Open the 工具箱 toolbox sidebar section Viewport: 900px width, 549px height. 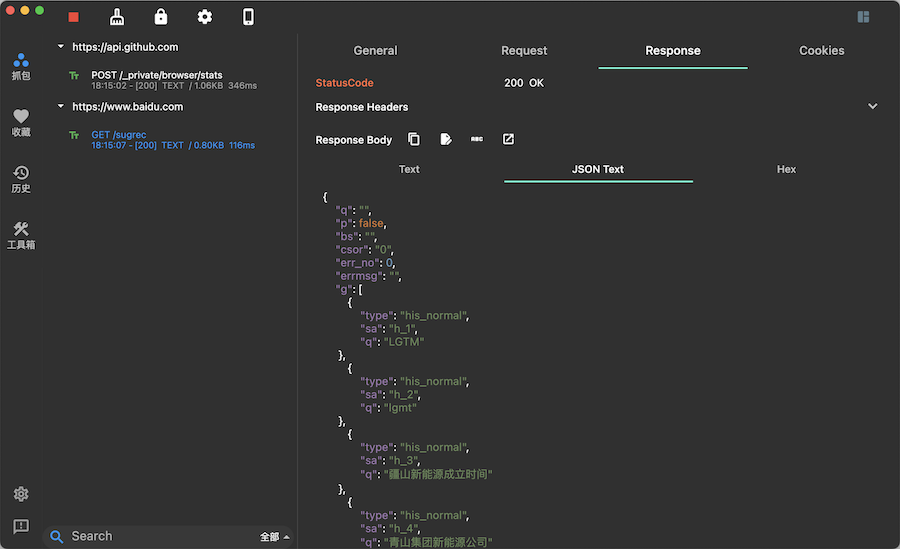coord(21,235)
